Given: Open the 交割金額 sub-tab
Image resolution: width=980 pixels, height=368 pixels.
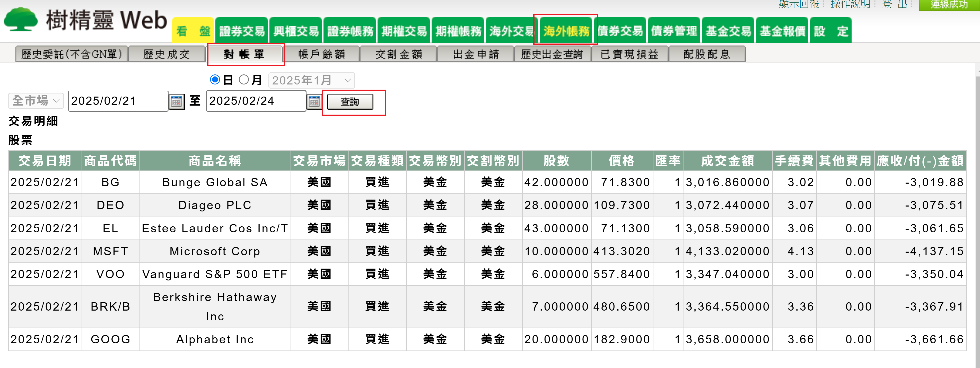Looking at the screenshot, I should click(x=399, y=54).
